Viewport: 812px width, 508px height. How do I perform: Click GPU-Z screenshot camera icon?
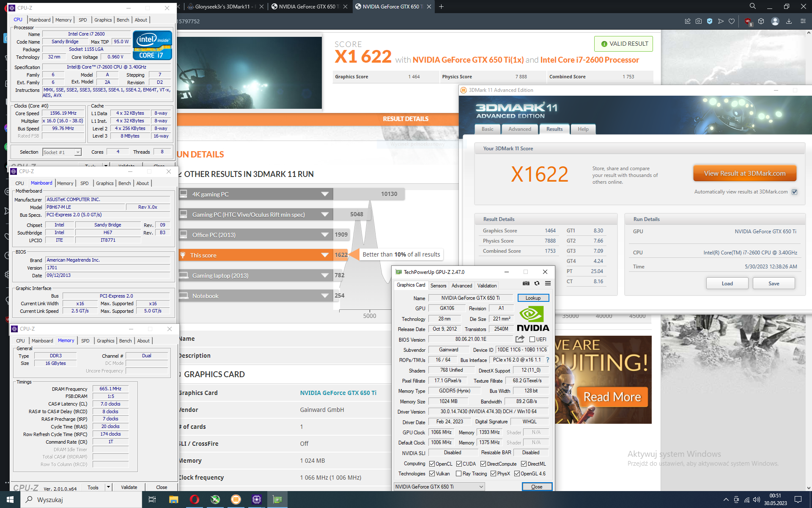(x=526, y=283)
